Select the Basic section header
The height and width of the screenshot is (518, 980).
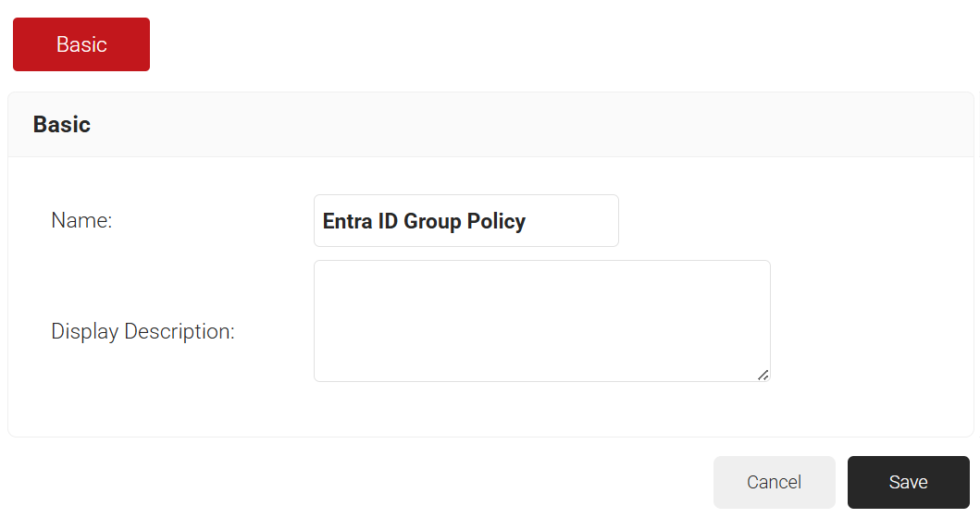point(62,125)
